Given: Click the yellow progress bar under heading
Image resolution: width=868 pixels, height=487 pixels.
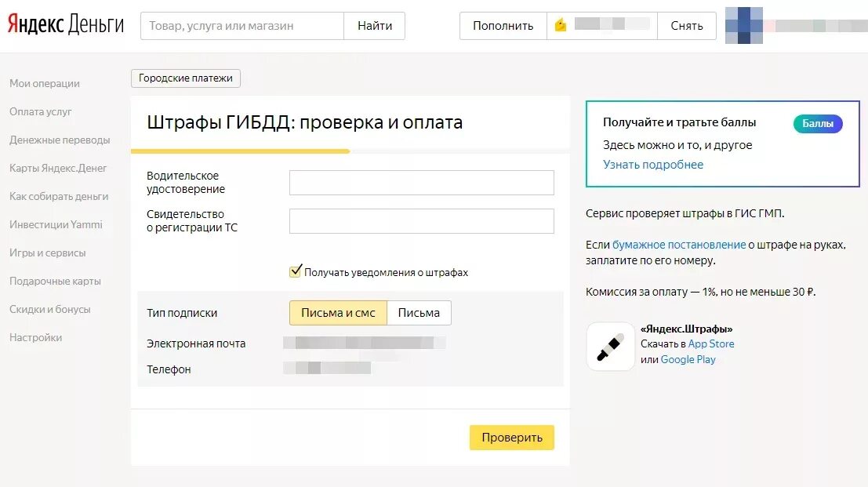Looking at the screenshot, I should click(x=240, y=151).
